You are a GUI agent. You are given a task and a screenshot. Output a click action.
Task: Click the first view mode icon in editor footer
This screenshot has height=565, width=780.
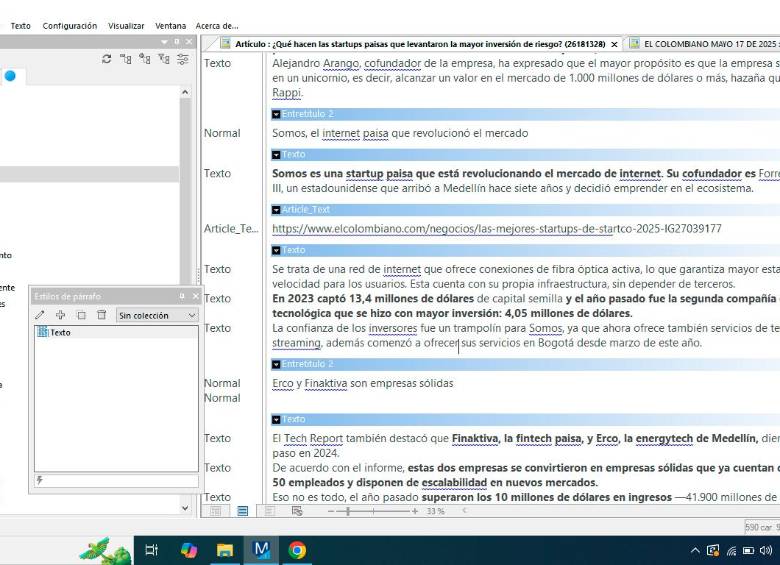[x=215, y=511]
